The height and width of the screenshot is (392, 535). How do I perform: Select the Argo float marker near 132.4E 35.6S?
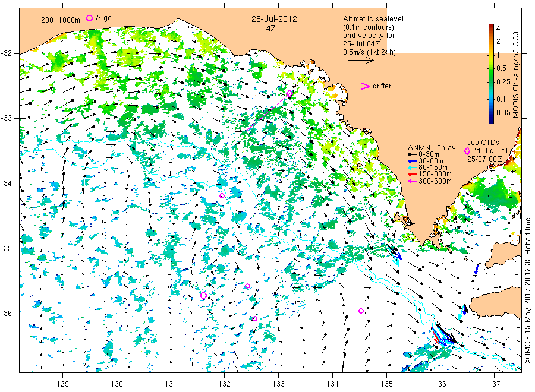tap(248, 286)
